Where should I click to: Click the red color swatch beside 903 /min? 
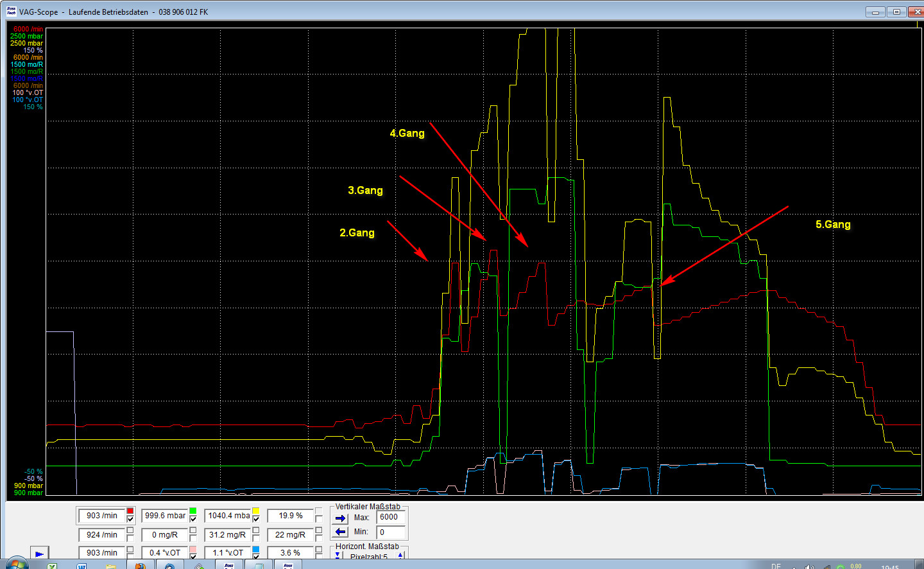point(130,511)
